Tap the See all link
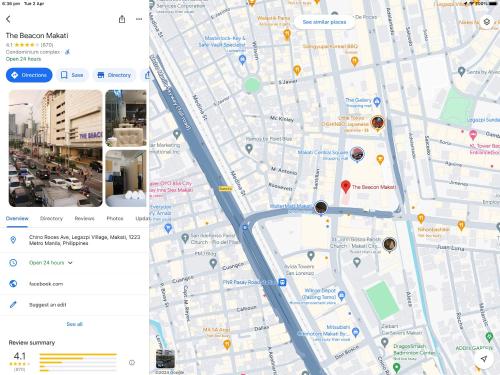The height and width of the screenshot is (375, 500). pos(74,324)
